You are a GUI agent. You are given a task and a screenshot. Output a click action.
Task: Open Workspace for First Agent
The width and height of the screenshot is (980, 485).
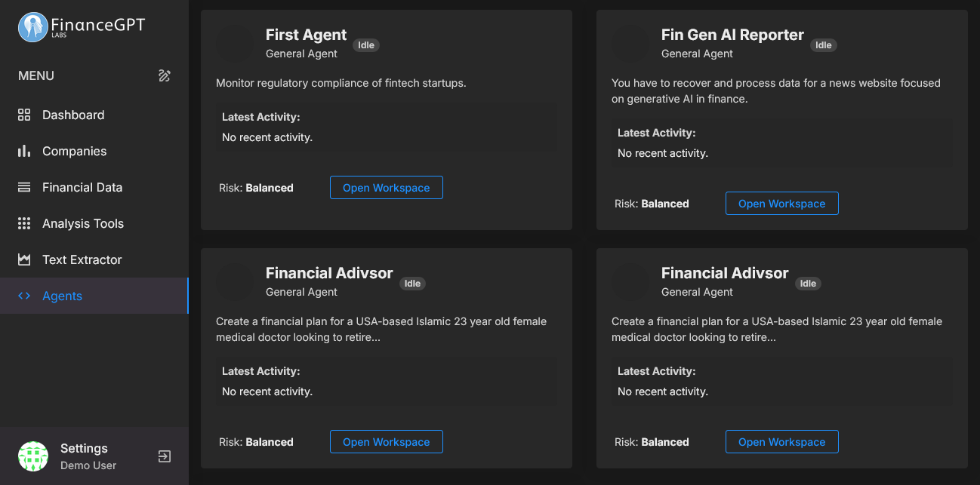(386, 187)
